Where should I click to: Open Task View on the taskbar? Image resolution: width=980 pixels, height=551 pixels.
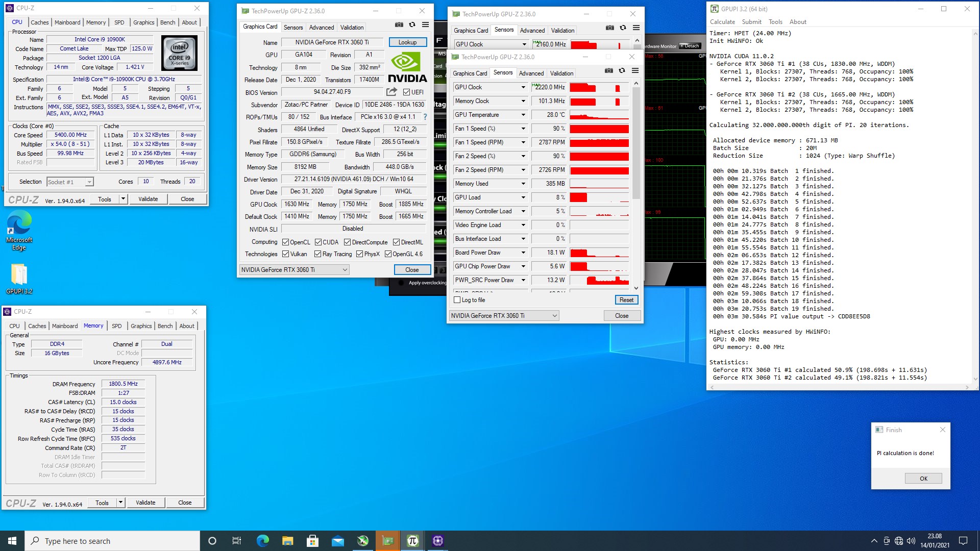pyautogui.click(x=237, y=541)
